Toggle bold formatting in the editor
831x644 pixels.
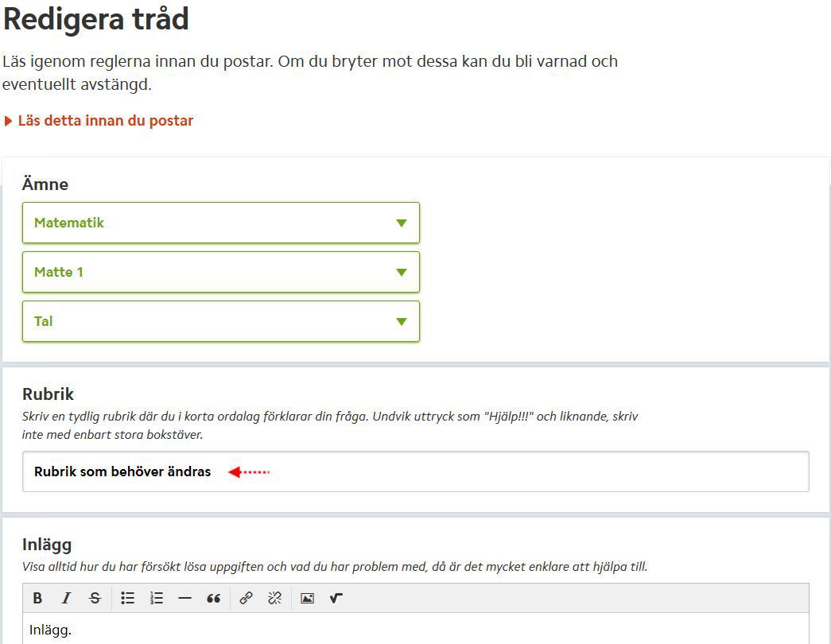point(37,598)
